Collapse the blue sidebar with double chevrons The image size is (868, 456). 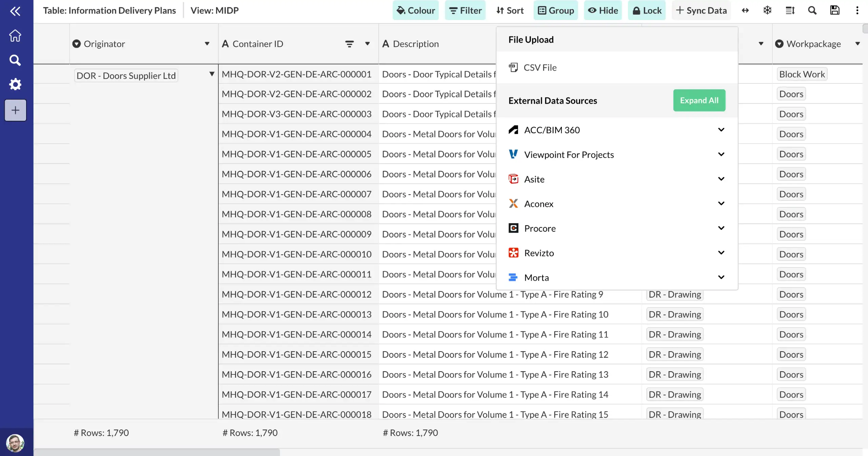(16, 11)
